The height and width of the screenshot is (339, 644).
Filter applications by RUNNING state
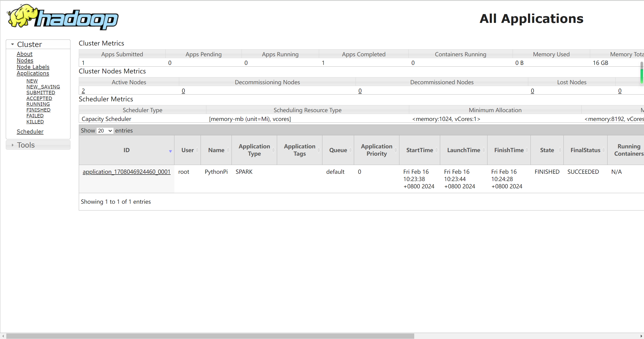click(x=38, y=104)
